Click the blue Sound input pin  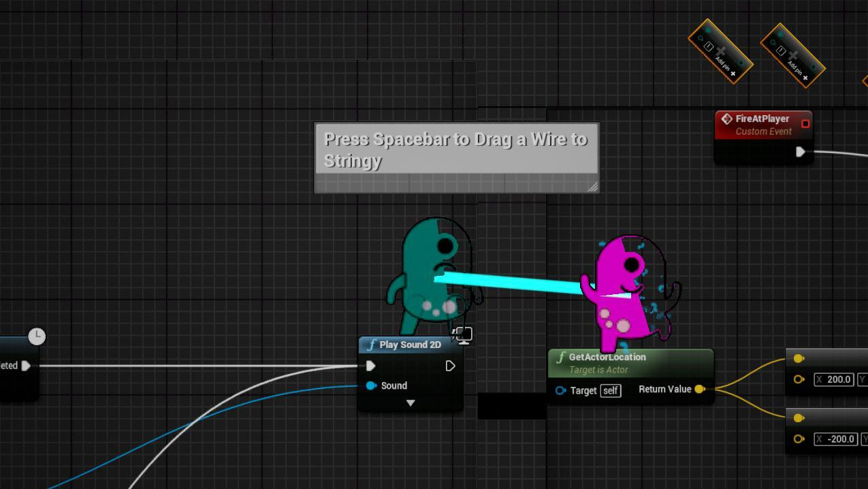pos(371,385)
